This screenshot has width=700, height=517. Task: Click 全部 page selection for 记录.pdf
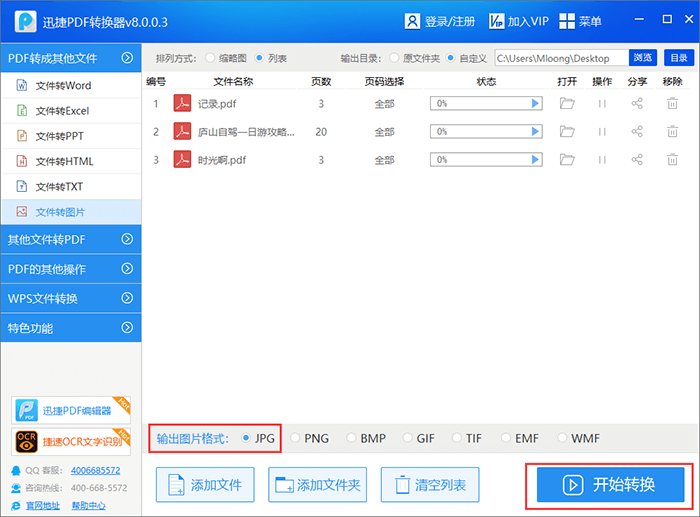tap(384, 104)
